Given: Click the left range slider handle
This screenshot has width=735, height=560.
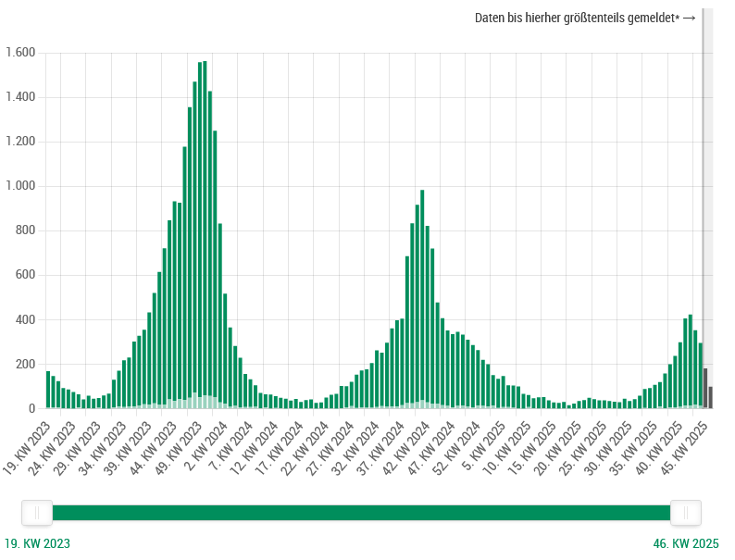Looking at the screenshot, I should [37, 513].
